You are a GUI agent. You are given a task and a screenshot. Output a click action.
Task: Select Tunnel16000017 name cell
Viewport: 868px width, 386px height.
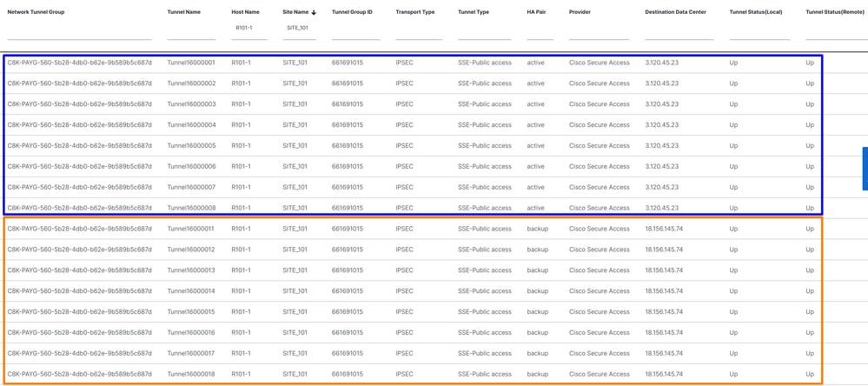click(x=191, y=353)
